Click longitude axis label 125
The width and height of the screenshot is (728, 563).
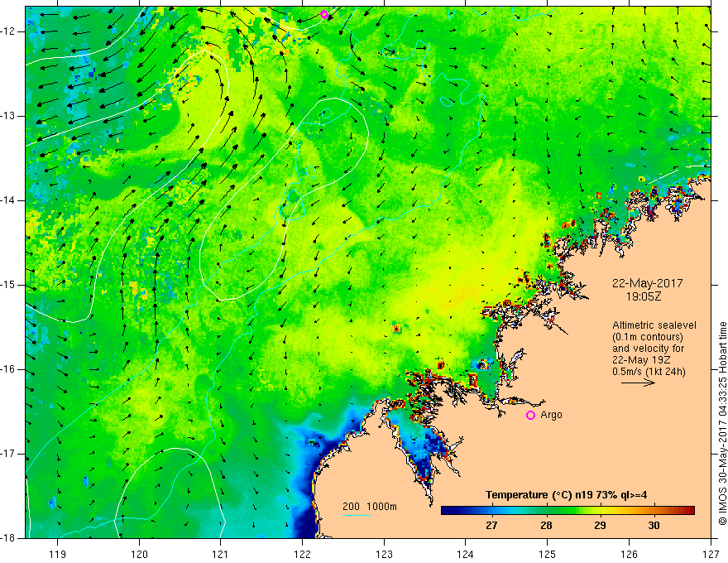point(547,554)
